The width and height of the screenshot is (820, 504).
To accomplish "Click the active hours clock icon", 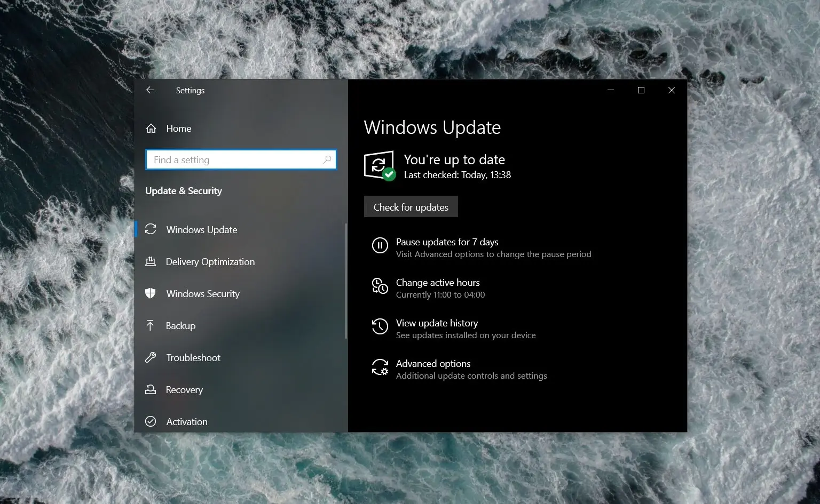I will (x=380, y=286).
